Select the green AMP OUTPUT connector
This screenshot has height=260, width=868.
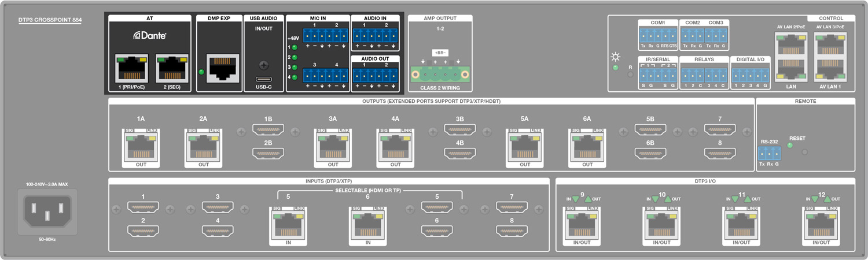pyautogui.click(x=440, y=73)
